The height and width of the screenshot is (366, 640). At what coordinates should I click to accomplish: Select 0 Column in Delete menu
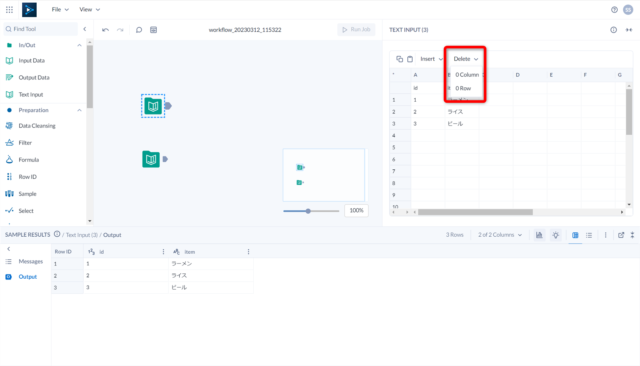coord(467,75)
